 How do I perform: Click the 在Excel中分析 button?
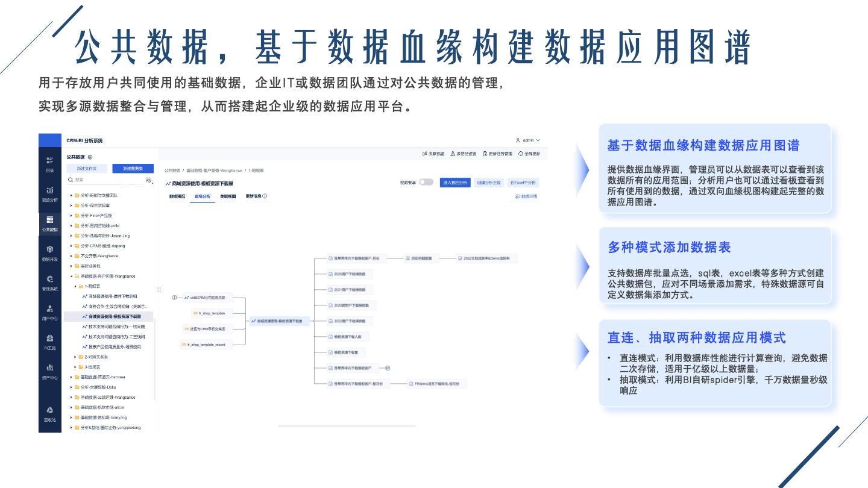pos(523,183)
